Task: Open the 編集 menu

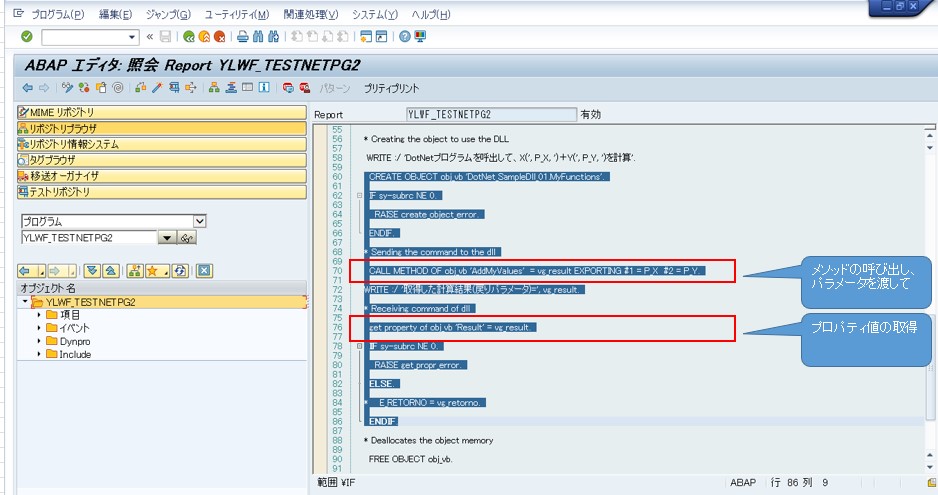Action: coord(115,14)
